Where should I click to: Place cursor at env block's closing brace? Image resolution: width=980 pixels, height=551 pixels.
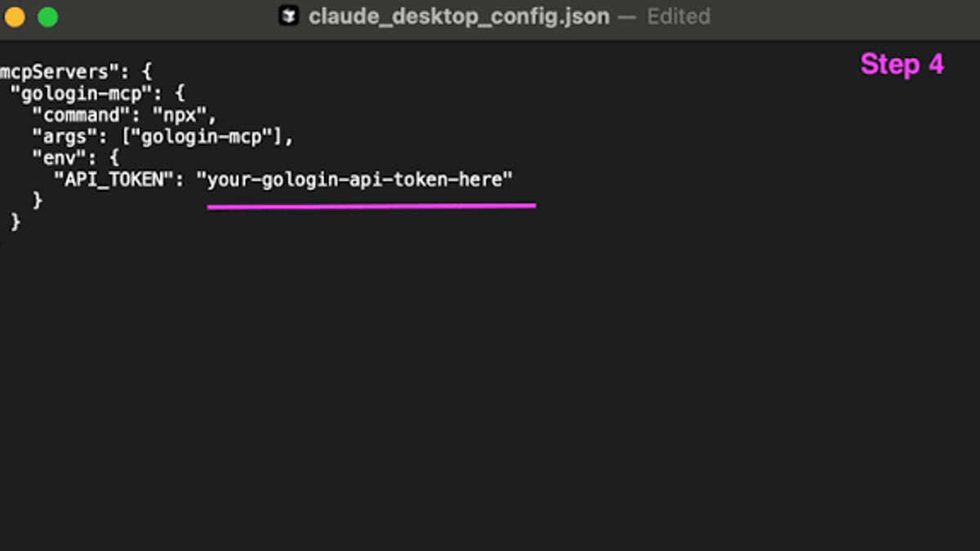click(x=37, y=200)
